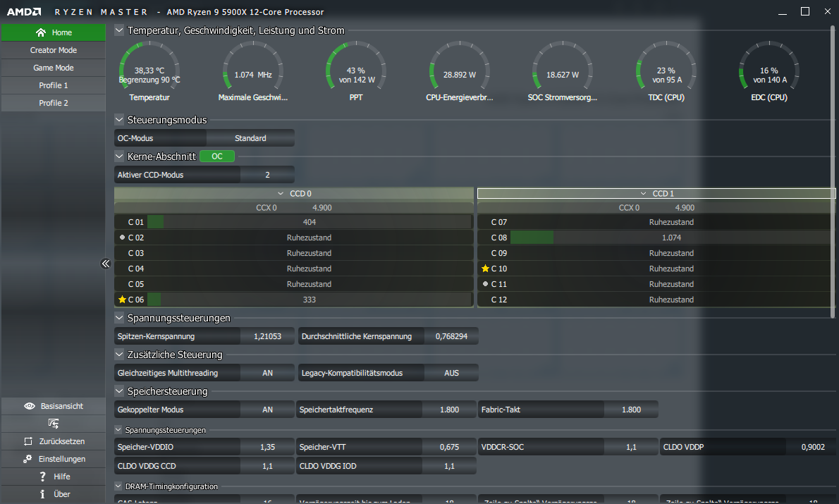
Task: Collapse DRAM-Timingkonfiguration section
Action: click(118, 486)
